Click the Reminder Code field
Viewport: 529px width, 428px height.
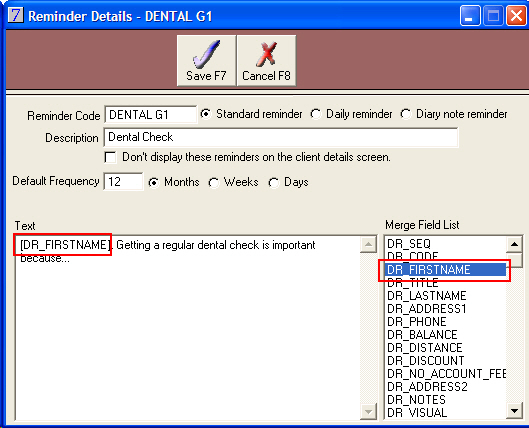(x=150, y=115)
